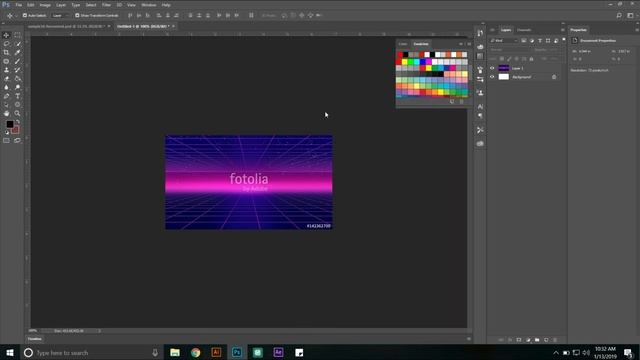Select the Crop tool
This screenshot has height=360, width=640.
[x=6, y=53]
